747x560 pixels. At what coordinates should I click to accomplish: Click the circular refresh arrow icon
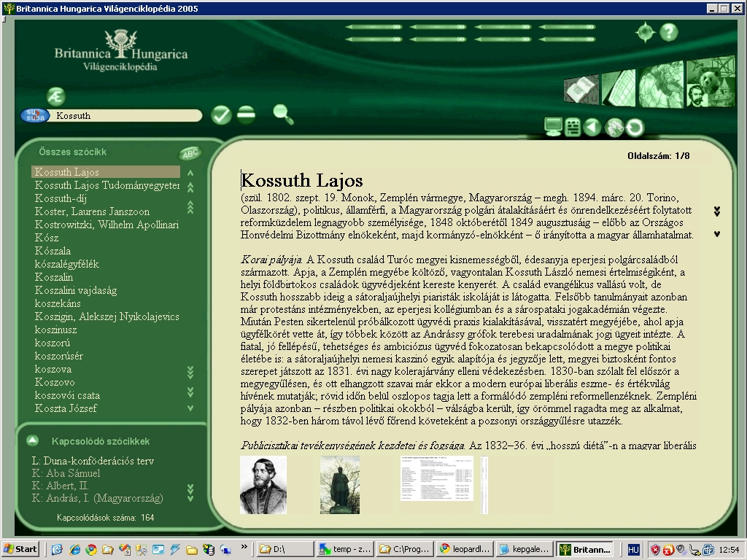[635, 128]
